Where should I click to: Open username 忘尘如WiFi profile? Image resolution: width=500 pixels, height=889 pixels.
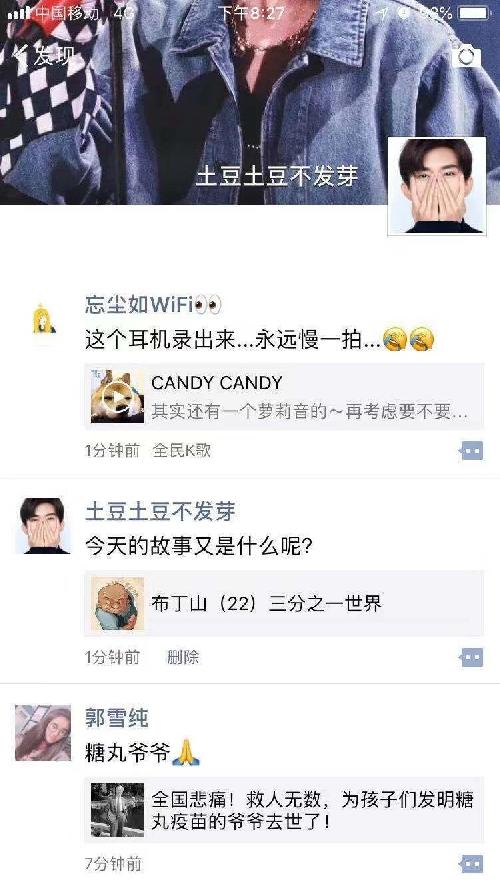pyautogui.click(x=153, y=305)
